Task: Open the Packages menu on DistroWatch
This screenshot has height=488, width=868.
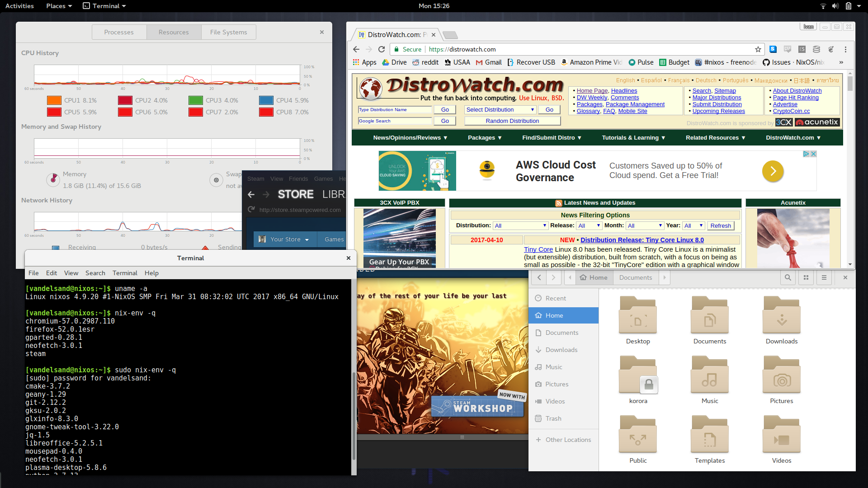Action: tap(485, 138)
